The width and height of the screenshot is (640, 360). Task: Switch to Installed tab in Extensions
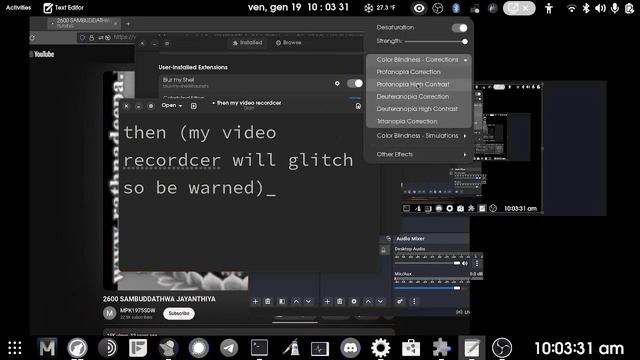click(247, 42)
